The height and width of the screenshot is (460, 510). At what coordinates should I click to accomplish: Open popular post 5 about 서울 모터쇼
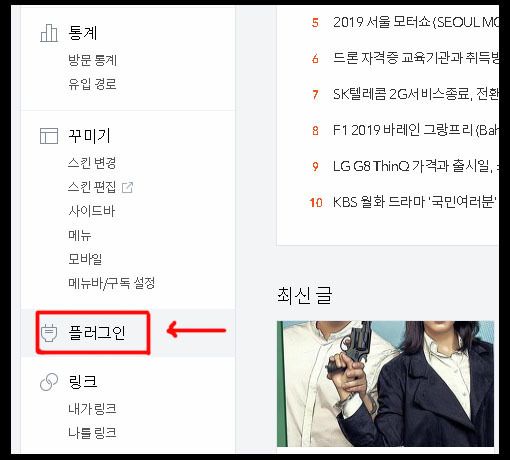[x=416, y=22]
